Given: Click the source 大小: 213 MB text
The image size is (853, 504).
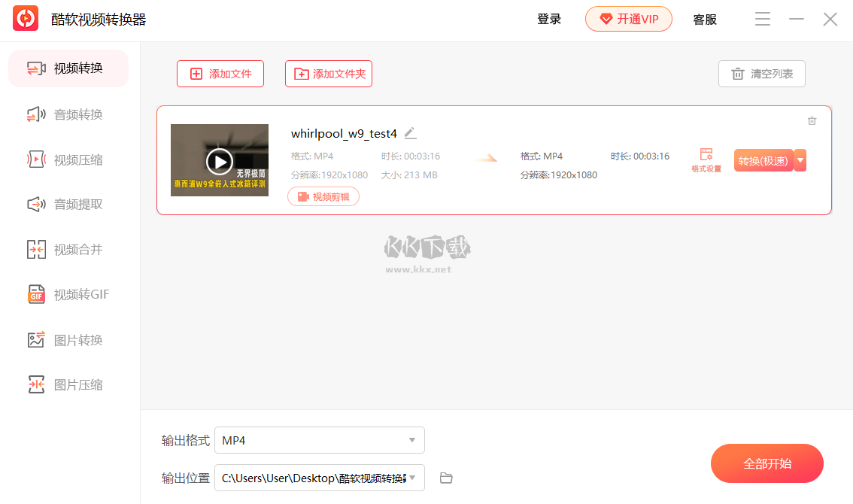Looking at the screenshot, I should [410, 175].
